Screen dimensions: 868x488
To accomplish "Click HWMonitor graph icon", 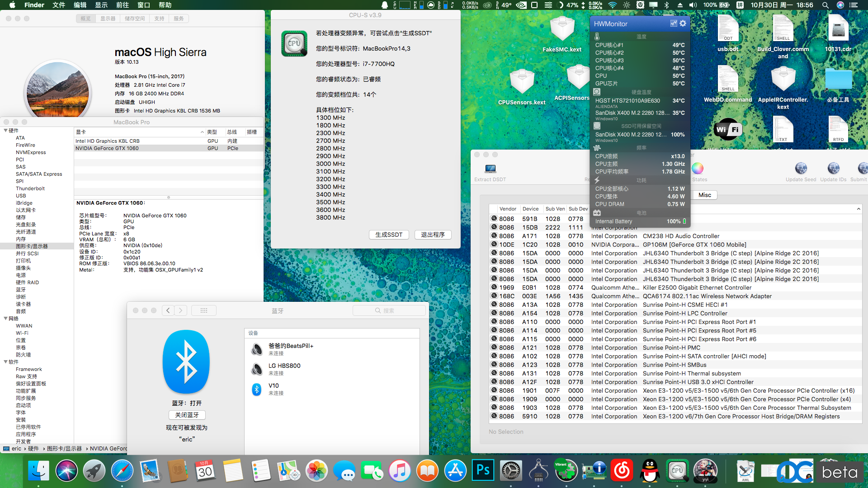I will [x=674, y=23].
